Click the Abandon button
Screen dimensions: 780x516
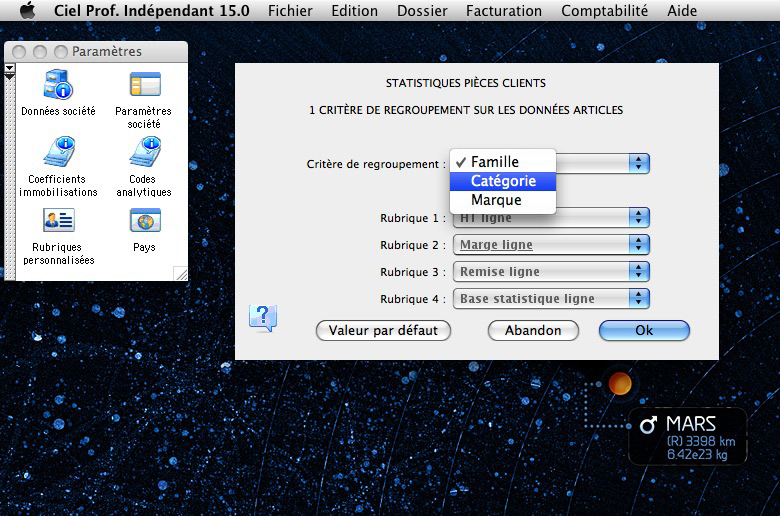(533, 330)
